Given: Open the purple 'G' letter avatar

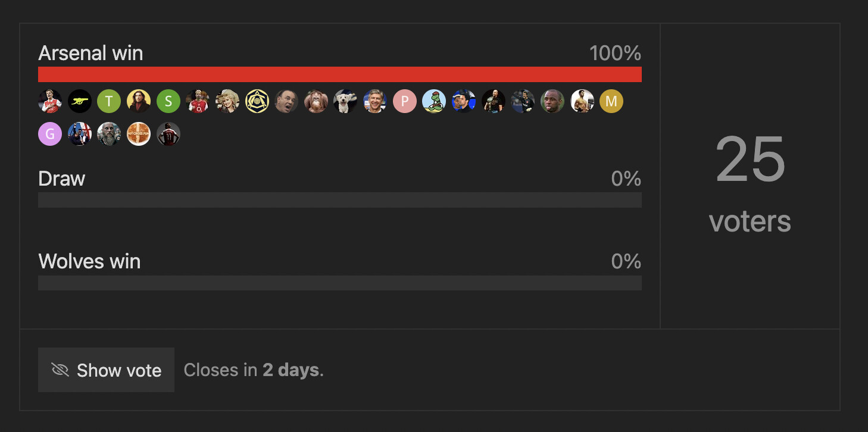Looking at the screenshot, I should 50,134.
